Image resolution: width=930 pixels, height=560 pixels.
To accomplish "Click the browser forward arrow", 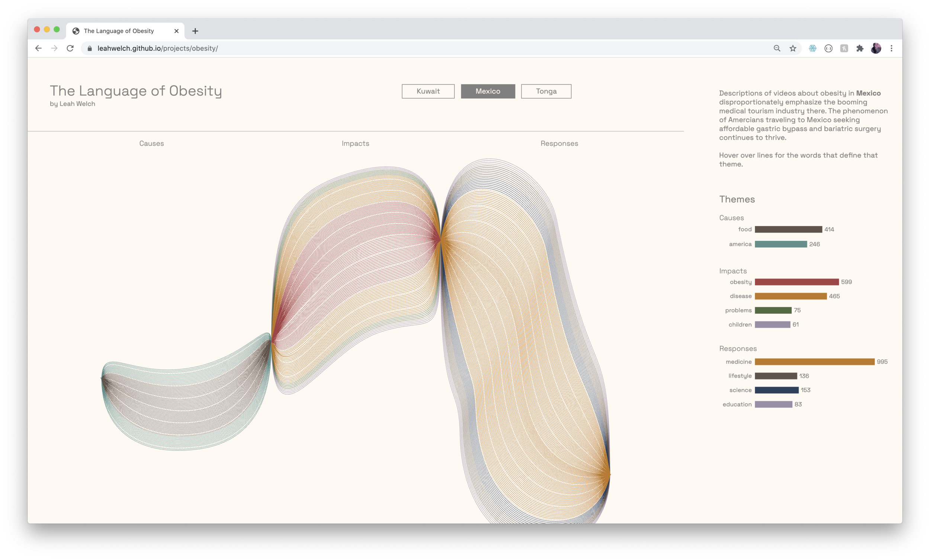I will (54, 48).
